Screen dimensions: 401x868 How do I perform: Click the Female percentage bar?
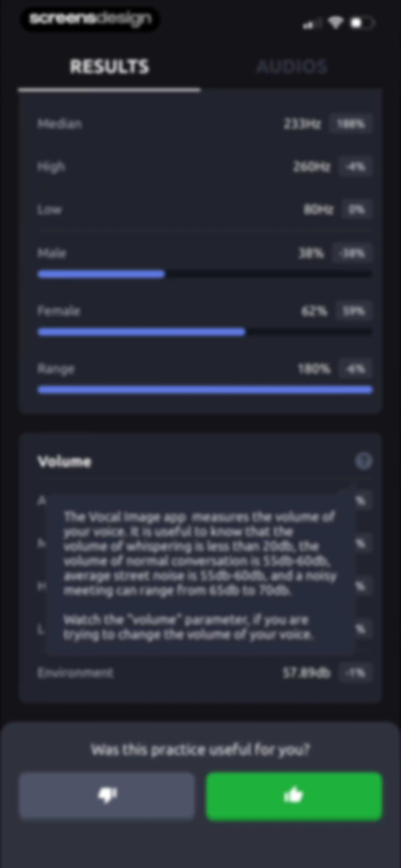click(x=205, y=332)
